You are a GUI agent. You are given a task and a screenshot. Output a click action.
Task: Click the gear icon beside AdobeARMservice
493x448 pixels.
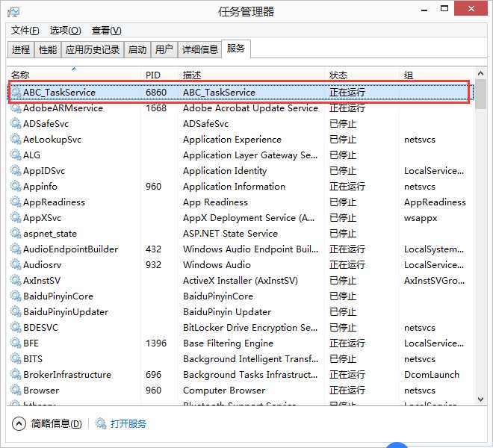16,108
